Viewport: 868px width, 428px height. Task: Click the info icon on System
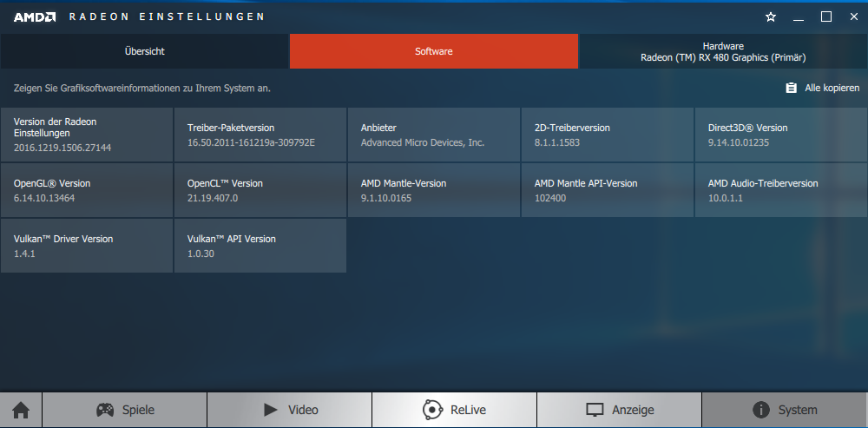pyautogui.click(x=761, y=410)
